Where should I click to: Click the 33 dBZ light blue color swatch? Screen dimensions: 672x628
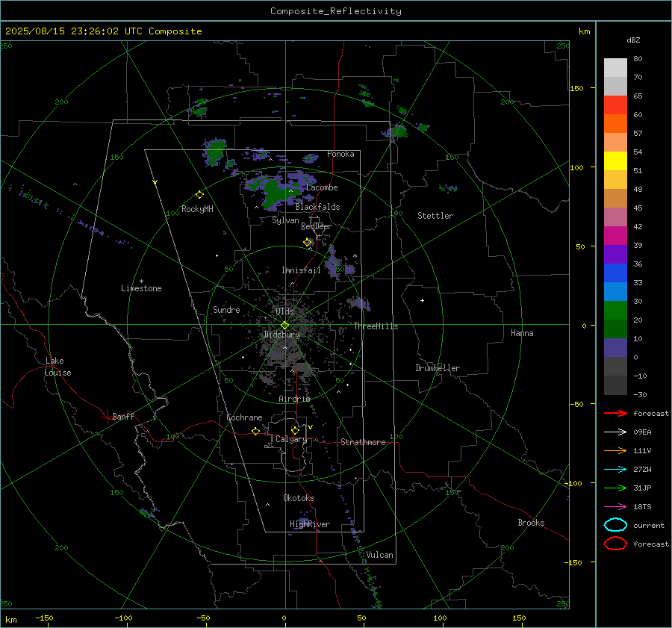coord(615,291)
